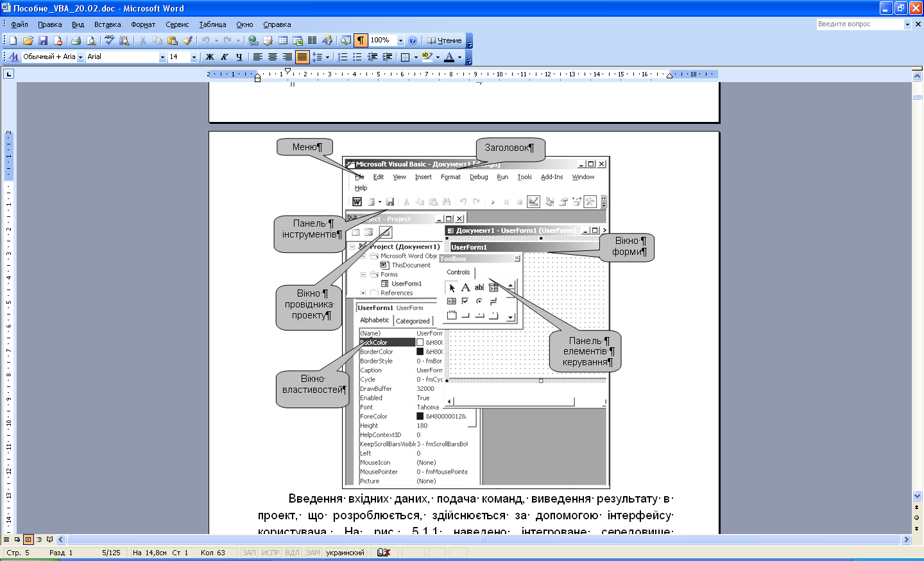924x561 pixels.
Task: Click the Columns layout icon
Action: click(312, 40)
